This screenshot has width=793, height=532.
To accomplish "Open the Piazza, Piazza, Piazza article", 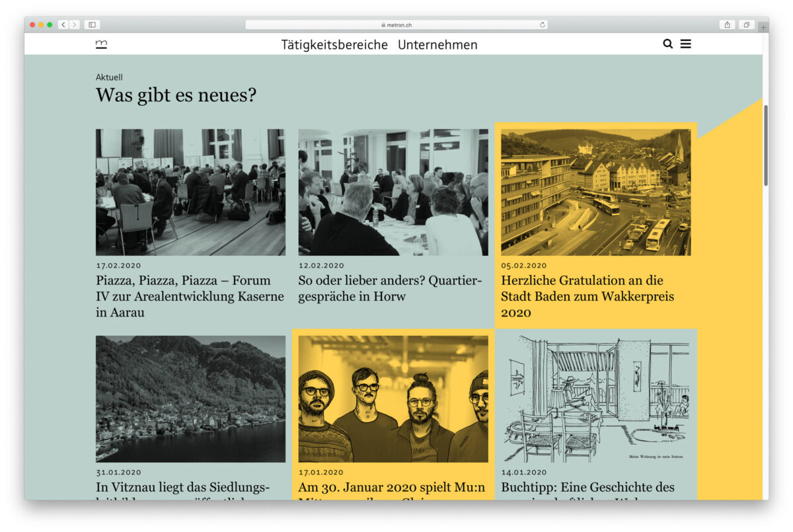I will pyautogui.click(x=190, y=296).
